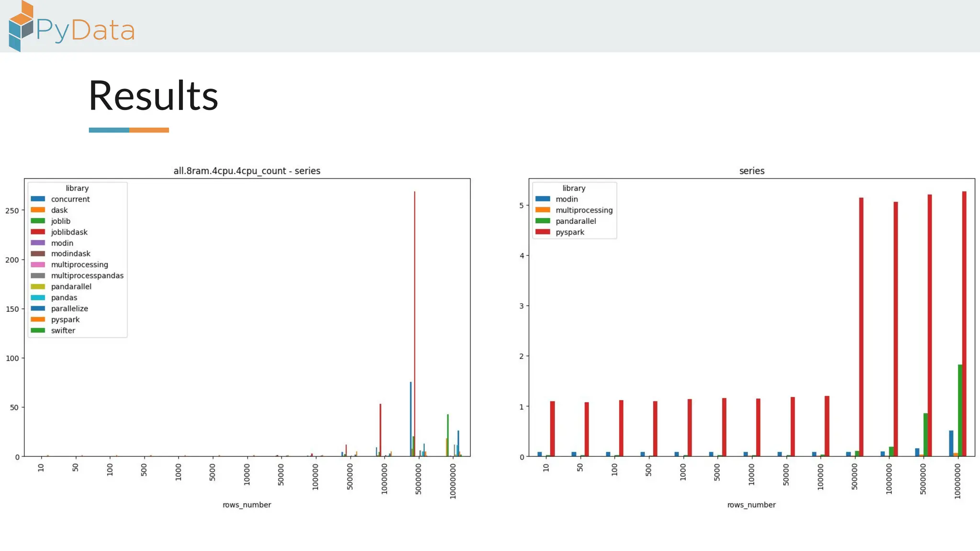This screenshot has width=980, height=551.
Task: Click the multiprocessing label in right legend
Action: 584,210
